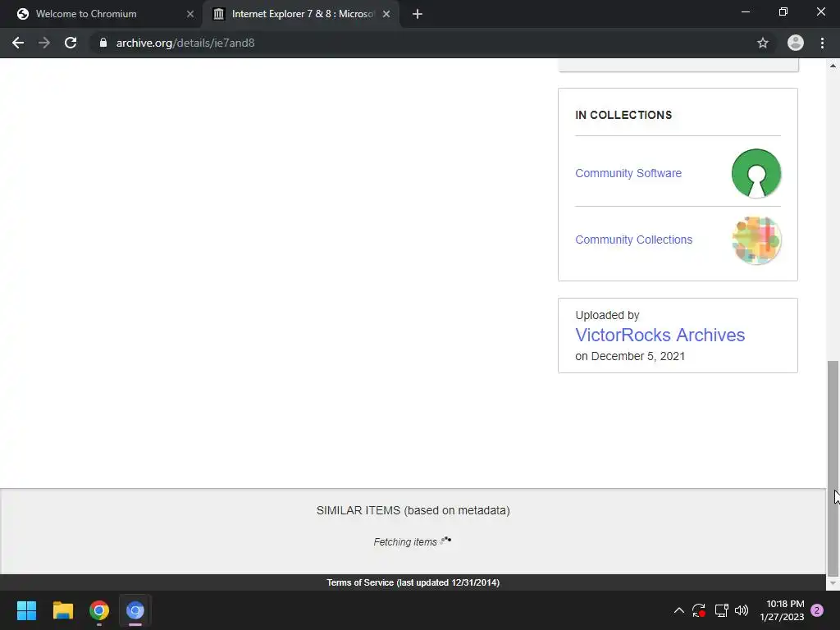Click the Community Collections colorful thumbnail

pos(756,240)
